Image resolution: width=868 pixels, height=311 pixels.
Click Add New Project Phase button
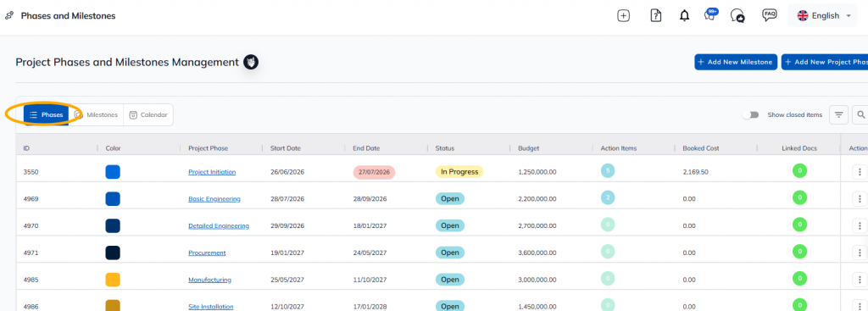(x=825, y=62)
